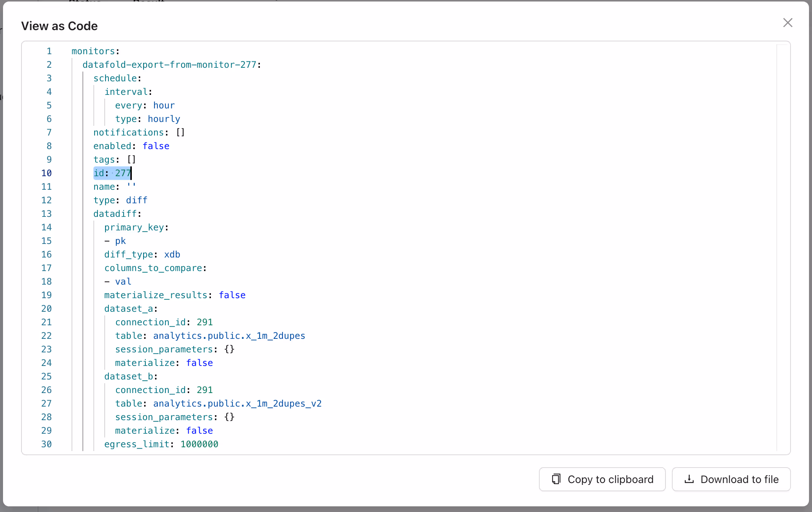Click table 'analytics.public.x_1m_2dupes_v2' value
812x512 pixels.
[238, 404]
